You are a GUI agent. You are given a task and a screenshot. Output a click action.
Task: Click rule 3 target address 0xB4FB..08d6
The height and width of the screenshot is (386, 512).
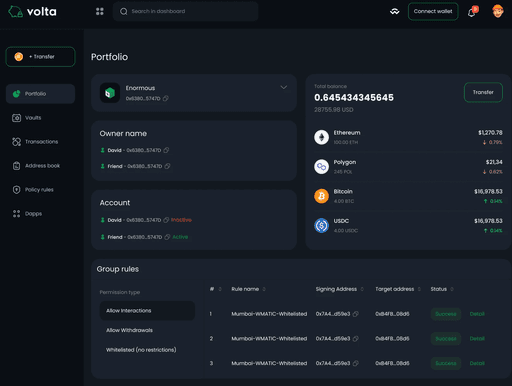pos(392,363)
